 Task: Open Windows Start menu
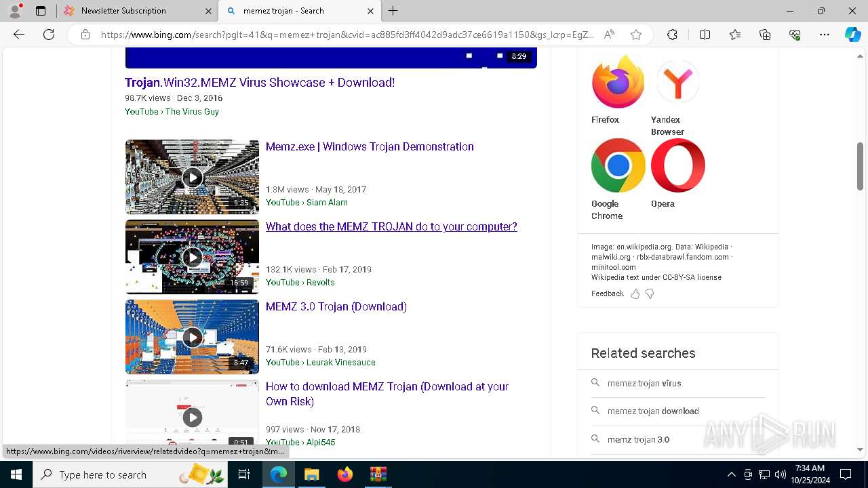point(16,474)
